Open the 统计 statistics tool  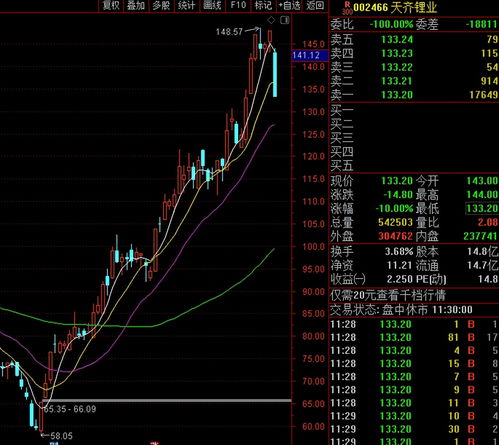(x=186, y=5)
